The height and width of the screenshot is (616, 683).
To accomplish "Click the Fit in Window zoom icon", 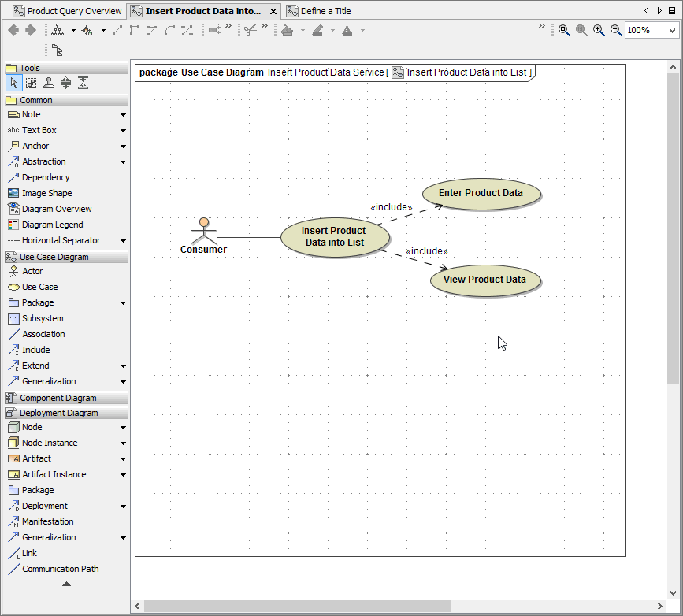I will click(x=564, y=30).
